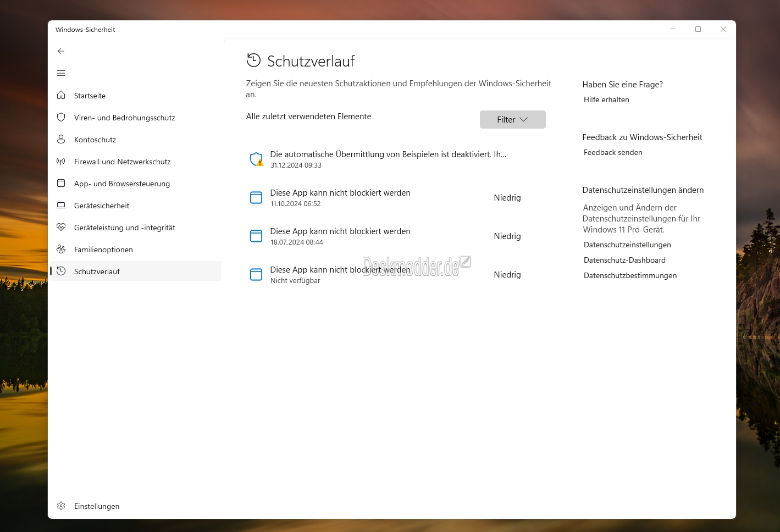780x532 pixels.
Task: Click the shield warning icon of first entry
Action: coord(256,159)
